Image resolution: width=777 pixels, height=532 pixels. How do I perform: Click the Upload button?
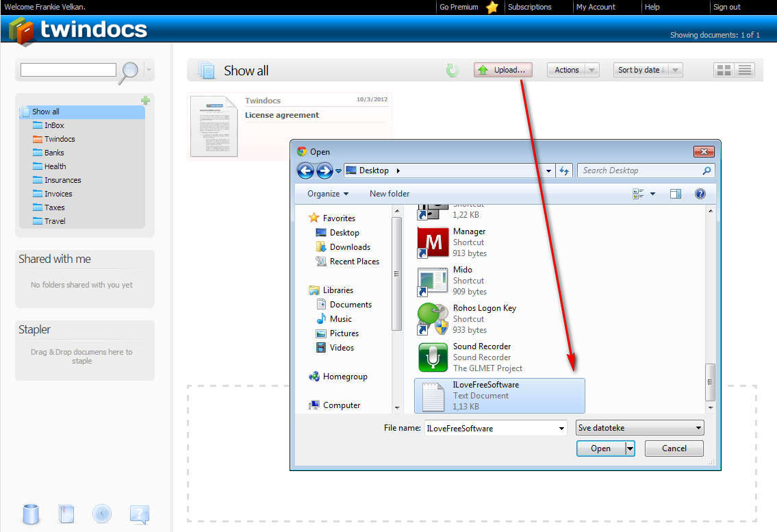[x=503, y=70]
